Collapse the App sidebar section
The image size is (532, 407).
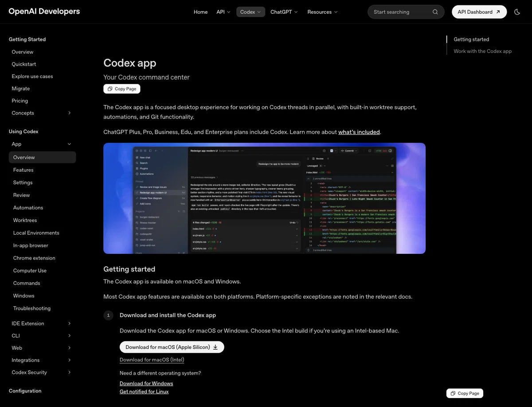pyautogui.click(x=69, y=144)
